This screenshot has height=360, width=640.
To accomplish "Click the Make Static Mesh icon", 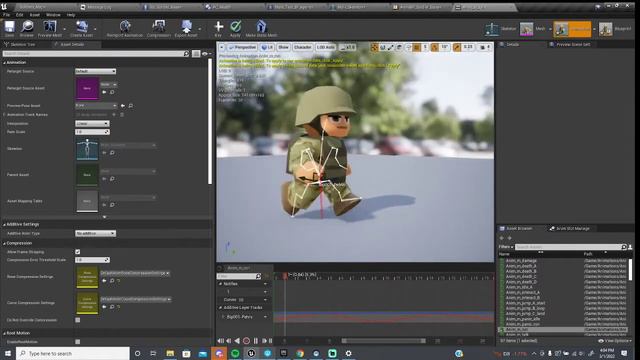I will coord(261,28).
